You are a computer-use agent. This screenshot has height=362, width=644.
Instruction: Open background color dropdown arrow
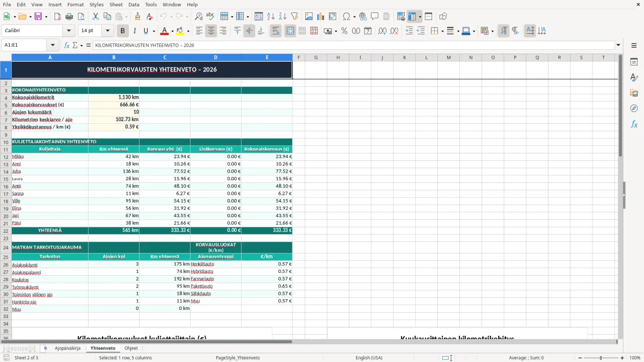(x=188, y=31)
